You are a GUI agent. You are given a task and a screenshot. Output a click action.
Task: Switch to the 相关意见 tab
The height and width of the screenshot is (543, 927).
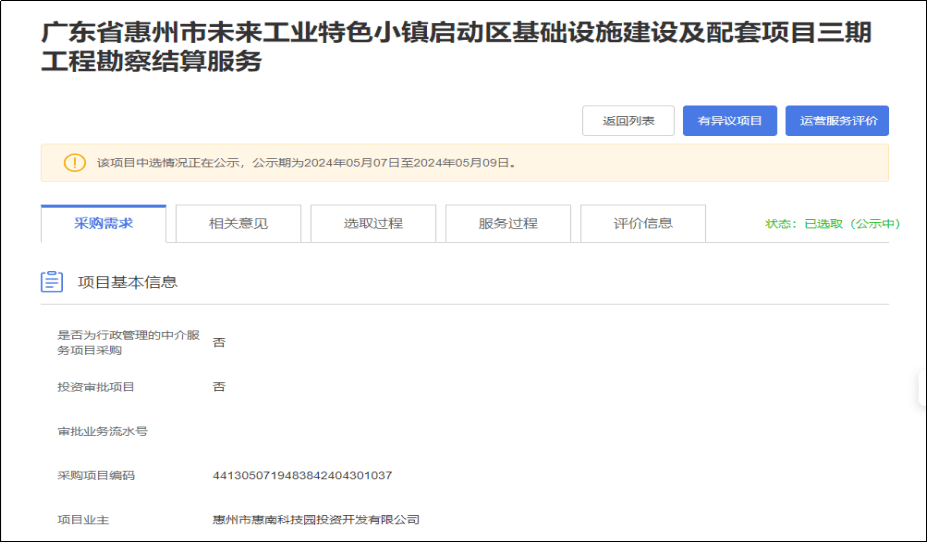238,224
